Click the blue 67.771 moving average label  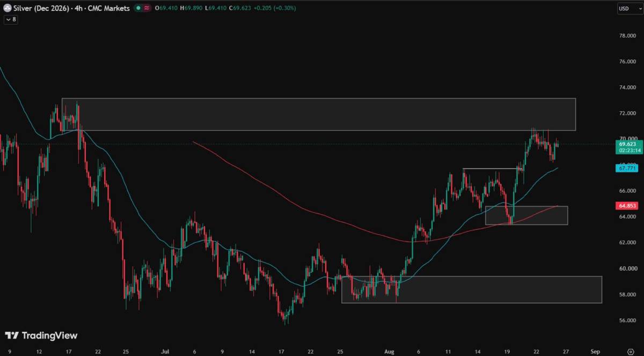pos(627,168)
